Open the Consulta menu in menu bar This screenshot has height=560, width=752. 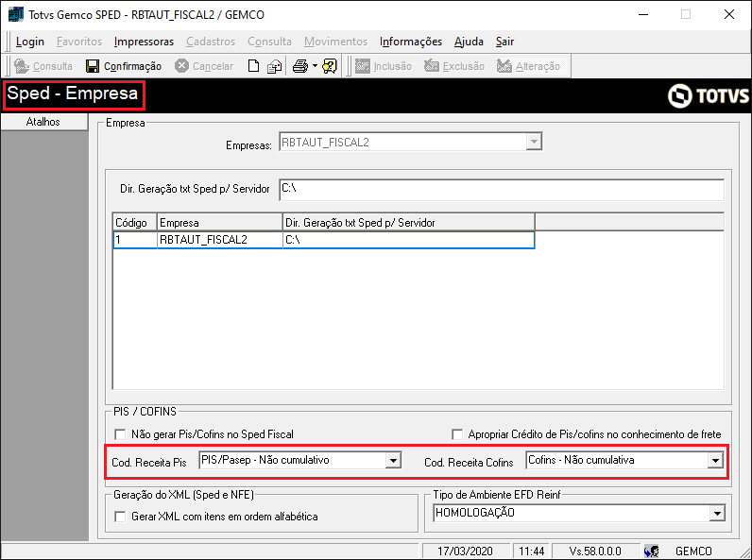tap(269, 42)
